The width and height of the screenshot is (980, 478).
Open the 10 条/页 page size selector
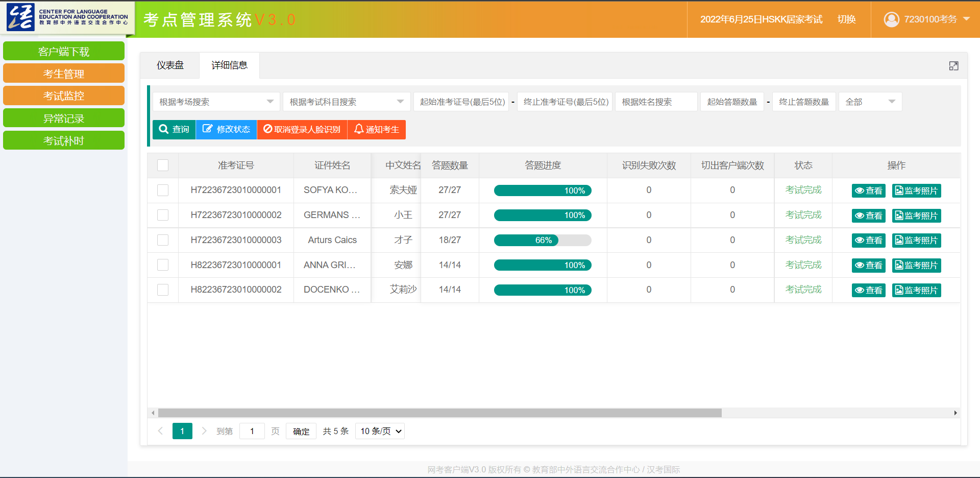click(x=381, y=431)
